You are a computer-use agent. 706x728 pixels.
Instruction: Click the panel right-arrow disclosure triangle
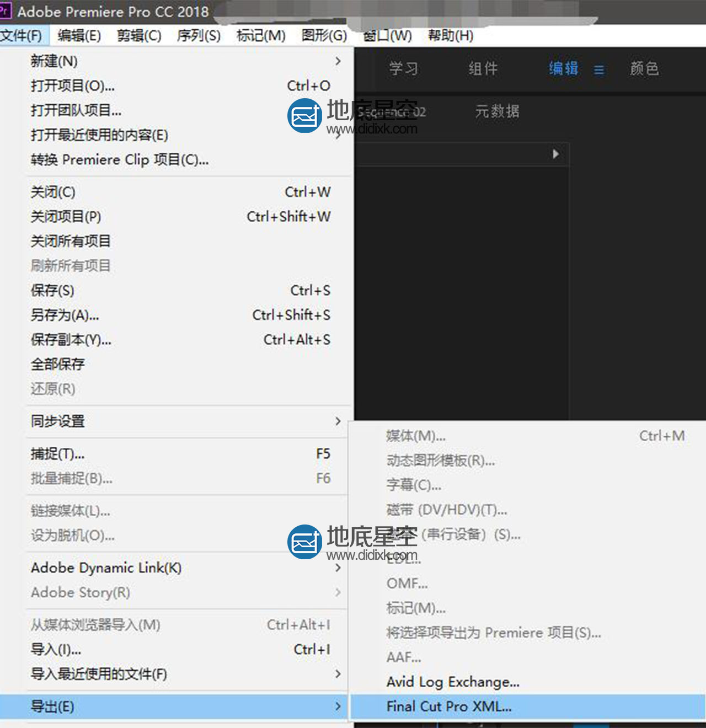coord(556,154)
